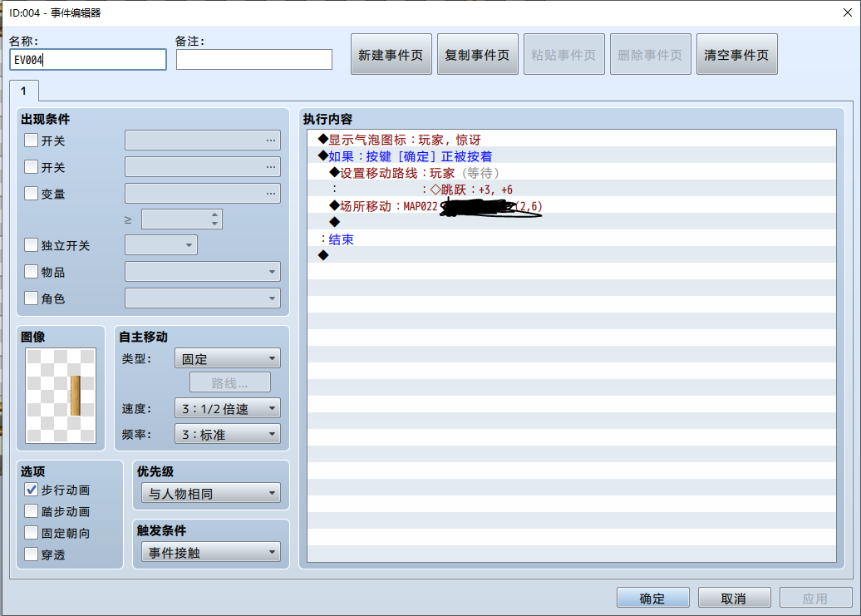Open the 优先级 dropdown showing 与人物相同
Image resolution: width=861 pixels, height=616 pixels.
(211, 493)
